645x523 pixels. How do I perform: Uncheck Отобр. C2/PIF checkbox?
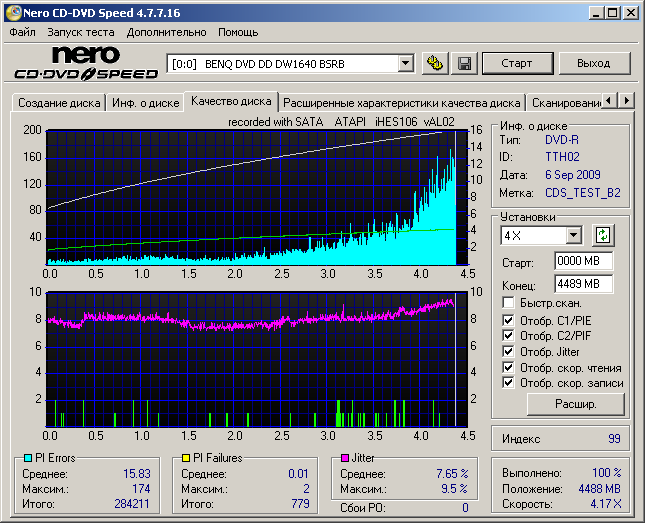(508, 335)
